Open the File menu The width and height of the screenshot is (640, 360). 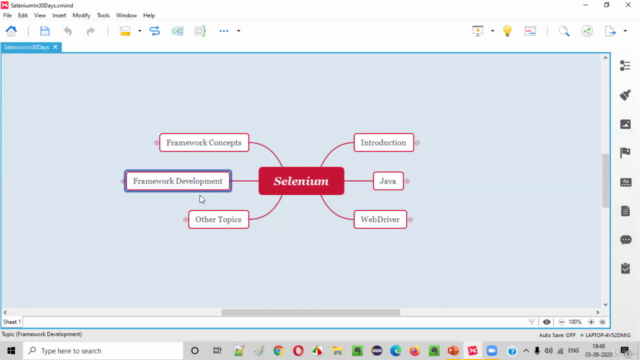click(7, 16)
